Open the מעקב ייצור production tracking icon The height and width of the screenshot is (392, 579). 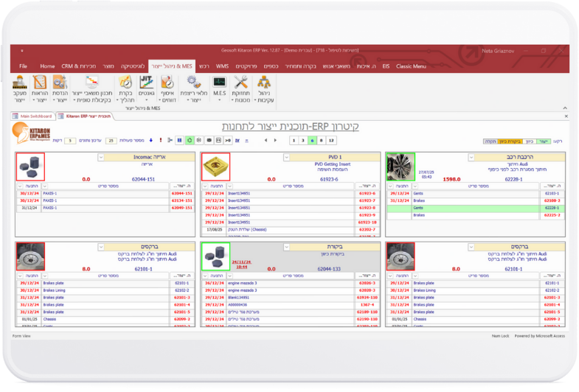coord(20,89)
